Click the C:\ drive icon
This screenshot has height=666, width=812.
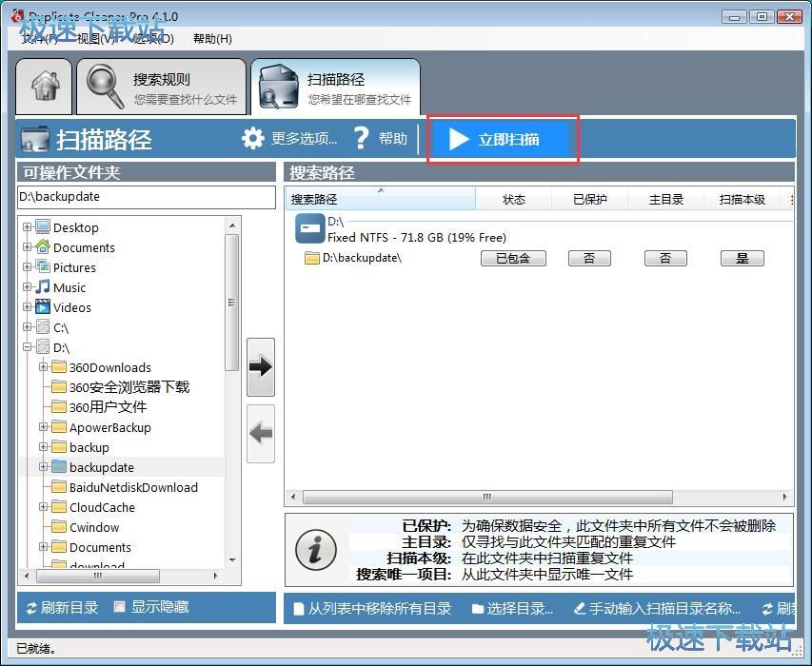coord(43,327)
